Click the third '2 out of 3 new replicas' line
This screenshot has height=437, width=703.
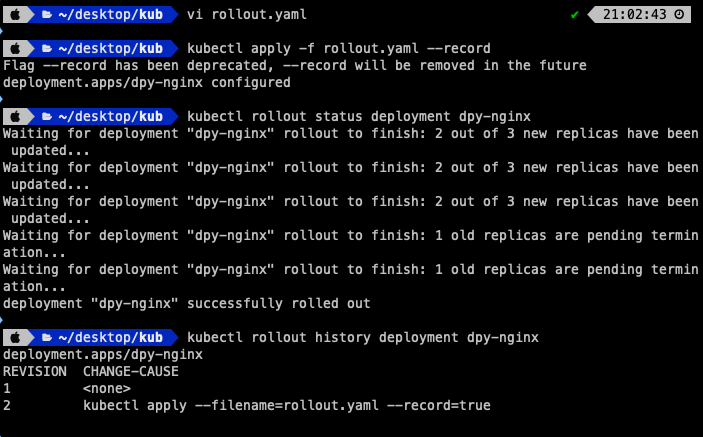(351, 210)
